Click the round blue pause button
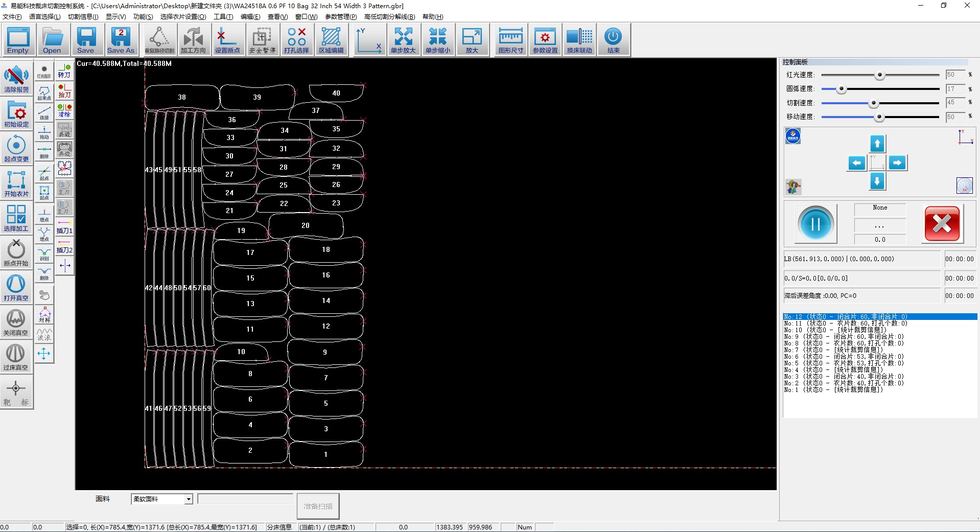Screen dimensions: 980x532 pos(815,223)
